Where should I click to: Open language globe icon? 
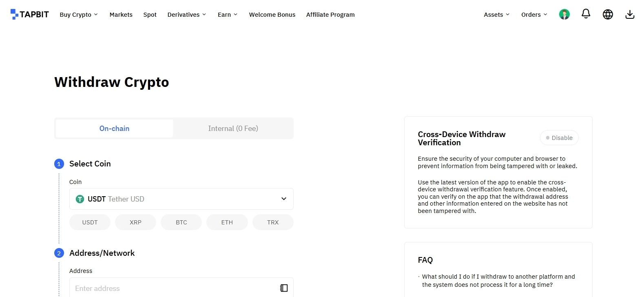[608, 14]
